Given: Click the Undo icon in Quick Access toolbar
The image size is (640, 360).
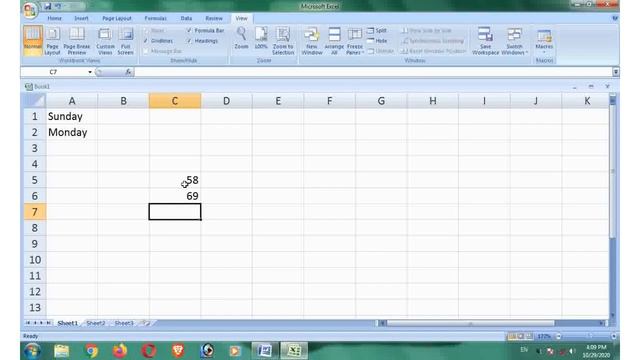Looking at the screenshot, I should (x=58, y=6).
